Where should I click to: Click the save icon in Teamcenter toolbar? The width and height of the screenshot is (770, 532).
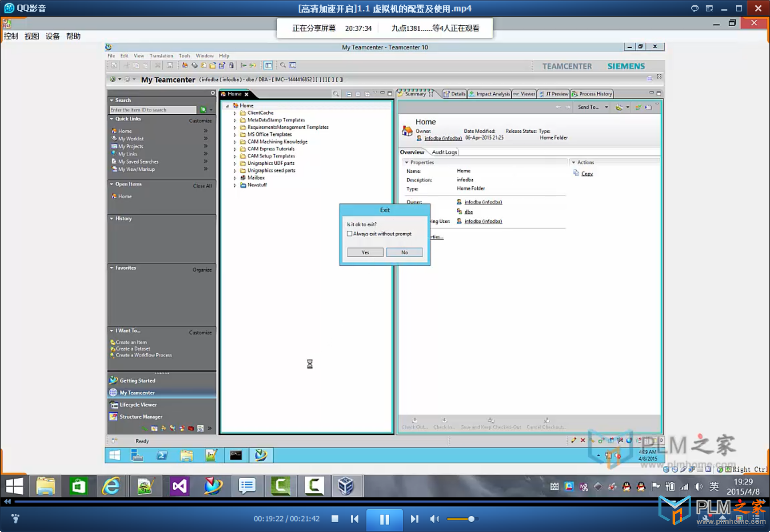[x=169, y=65]
